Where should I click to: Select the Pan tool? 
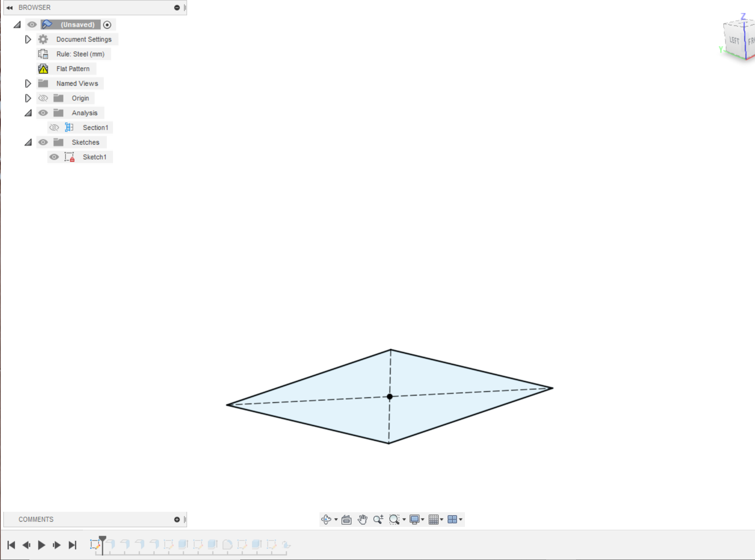pos(362,519)
